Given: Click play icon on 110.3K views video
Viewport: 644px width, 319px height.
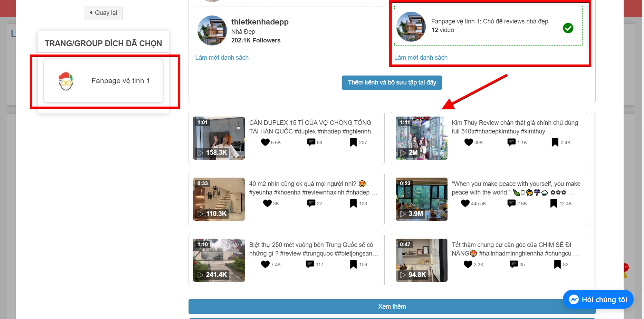Looking at the screenshot, I should [x=201, y=213].
